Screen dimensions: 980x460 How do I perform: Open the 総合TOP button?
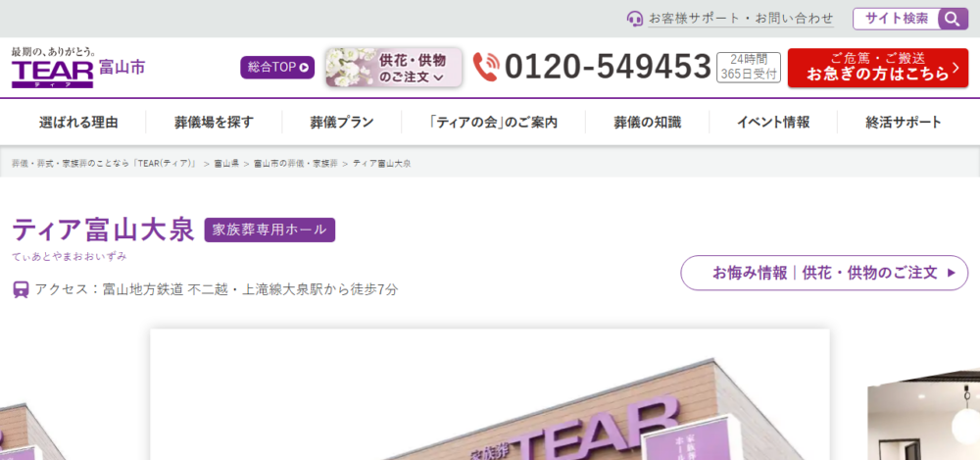[x=277, y=68]
